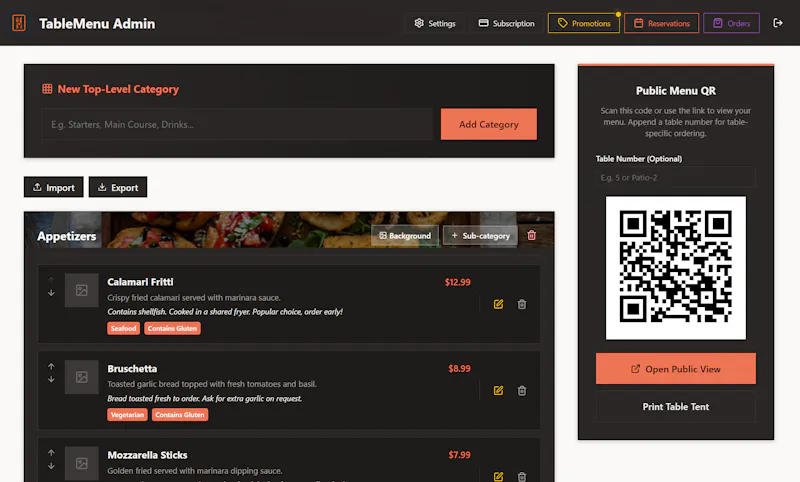The image size is (800, 482).
Task: Move Mozzarella Sticks up with arrow
Action: coord(51,453)
